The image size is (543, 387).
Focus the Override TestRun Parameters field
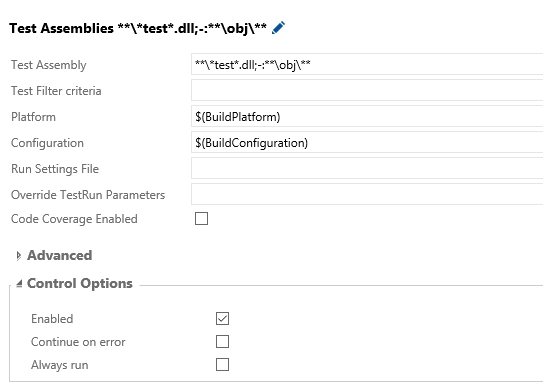(367, 195)
